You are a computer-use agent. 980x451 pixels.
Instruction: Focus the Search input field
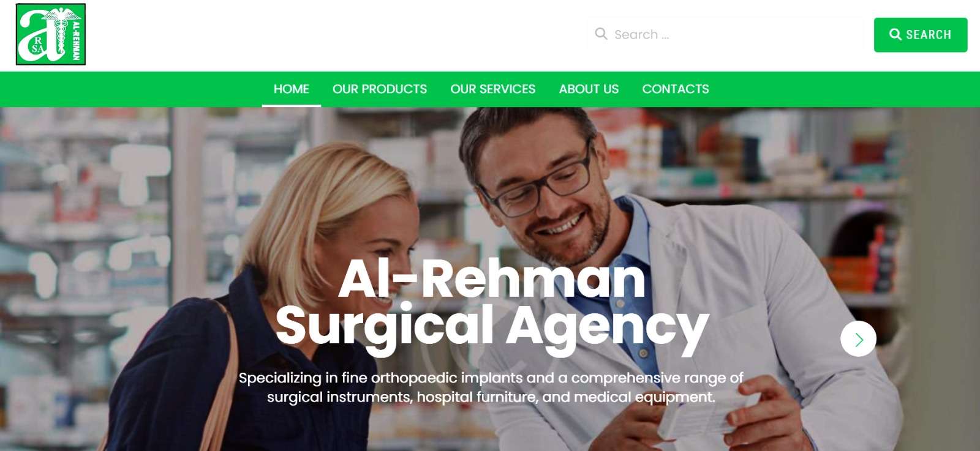pos(726,35)
